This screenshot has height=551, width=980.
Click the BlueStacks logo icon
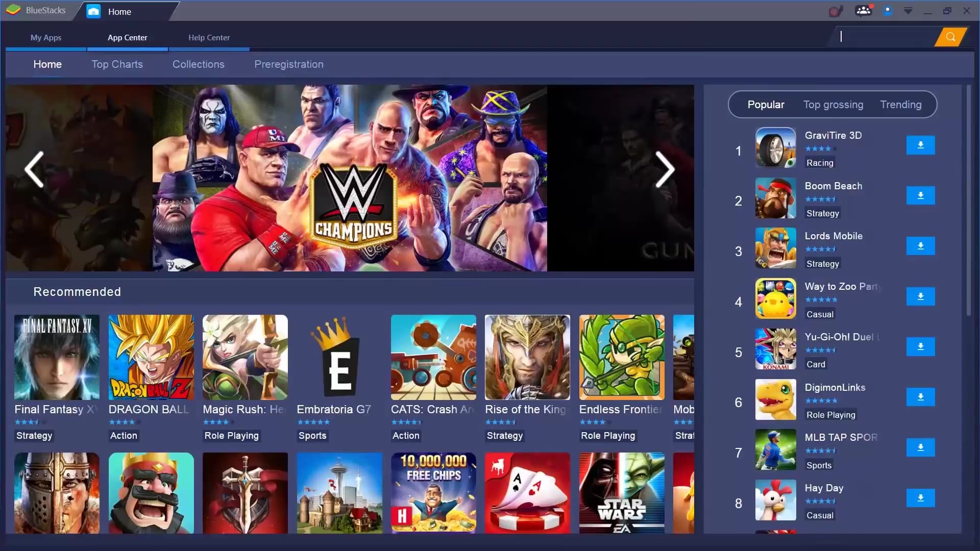pos(13,10)
